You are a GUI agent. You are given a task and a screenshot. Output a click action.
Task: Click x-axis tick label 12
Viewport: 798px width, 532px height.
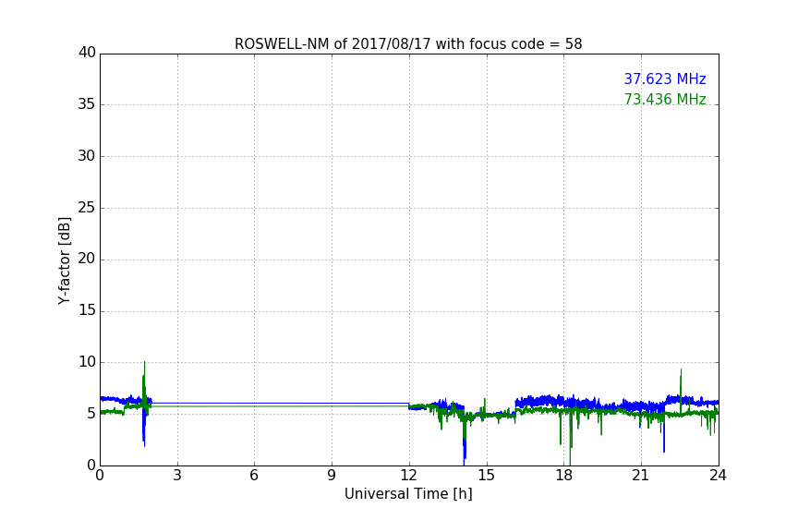point(408,476)
